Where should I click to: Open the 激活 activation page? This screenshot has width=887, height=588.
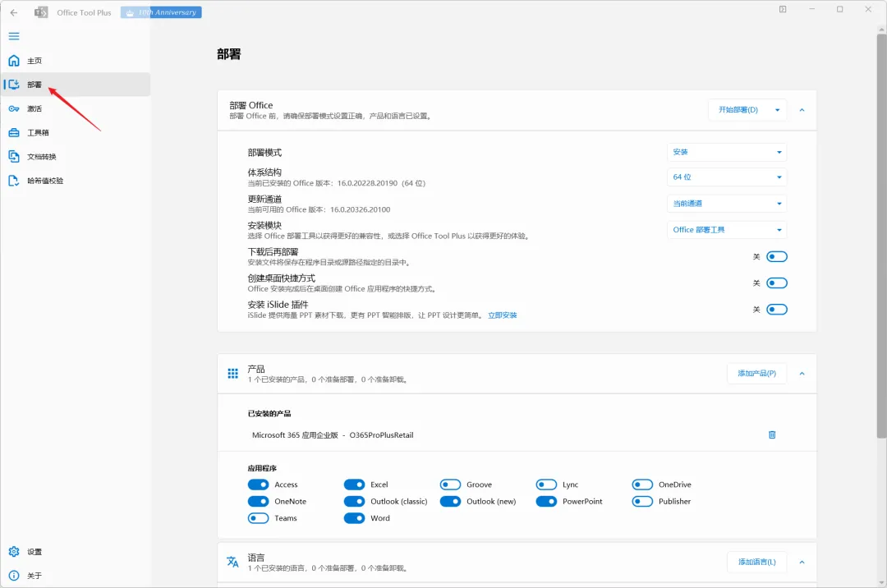76,108
